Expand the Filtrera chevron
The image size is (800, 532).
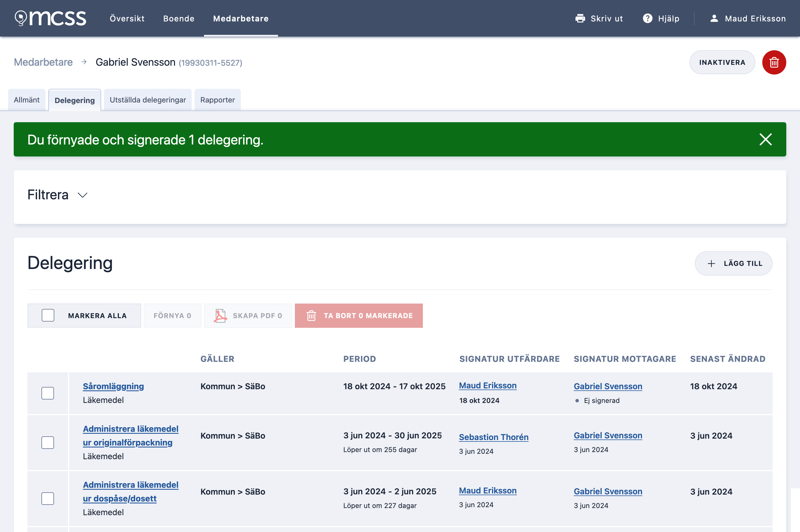point(83,195)
